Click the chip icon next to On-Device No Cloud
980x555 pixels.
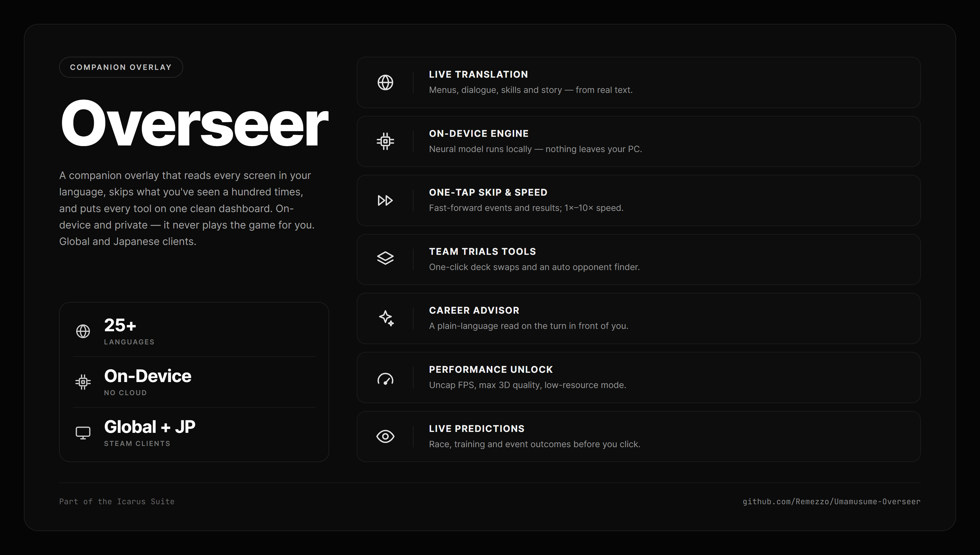coord(83,382)
